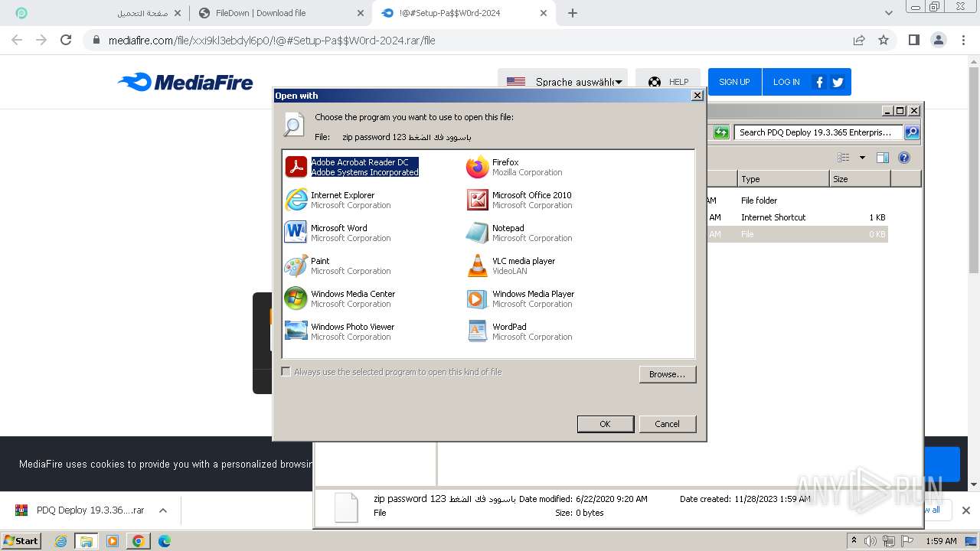Select the Windows Media Center icon
The image size is (980, 551).
pyautogui.click(x=296, y=298)
